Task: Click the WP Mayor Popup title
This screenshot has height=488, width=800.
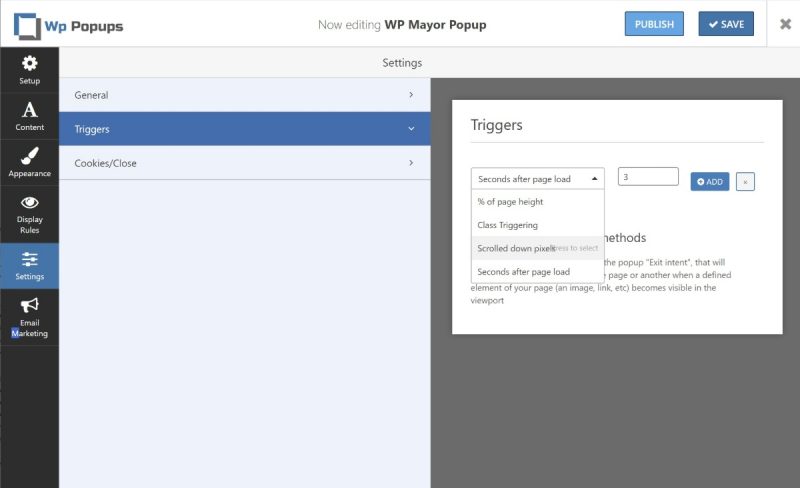Action: tap(435, 25)
